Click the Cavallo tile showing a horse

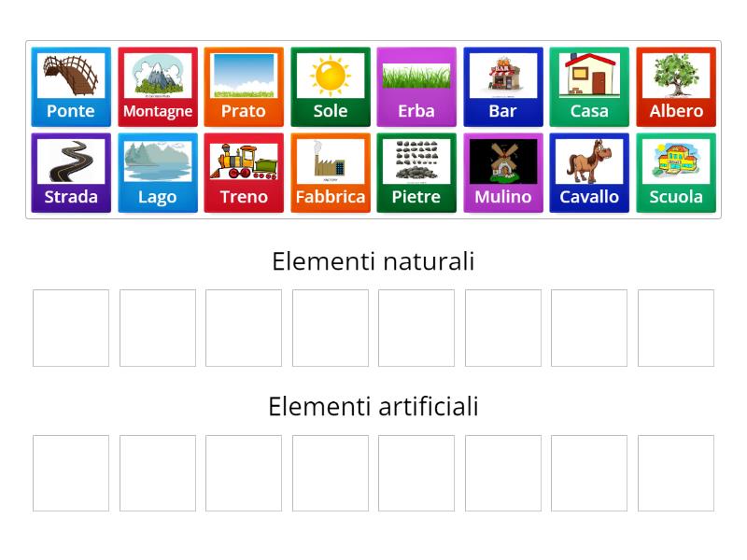pos(589,172)
